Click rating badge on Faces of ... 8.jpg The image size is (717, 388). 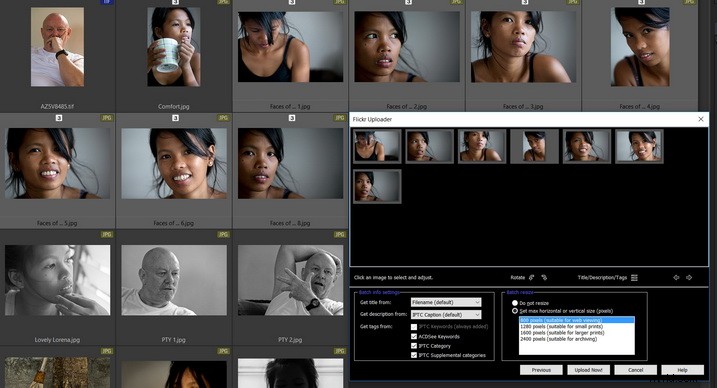tap(292, 118)
